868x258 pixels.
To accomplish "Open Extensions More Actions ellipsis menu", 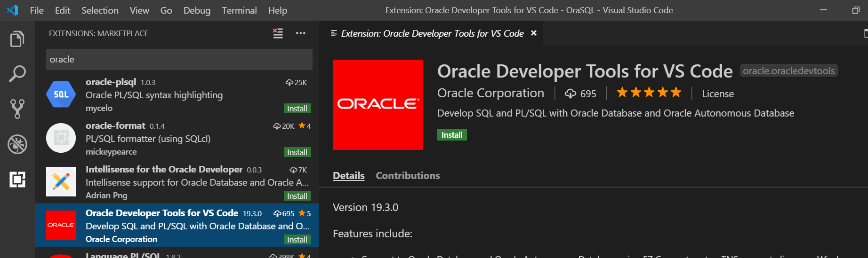I will (300, 33).
